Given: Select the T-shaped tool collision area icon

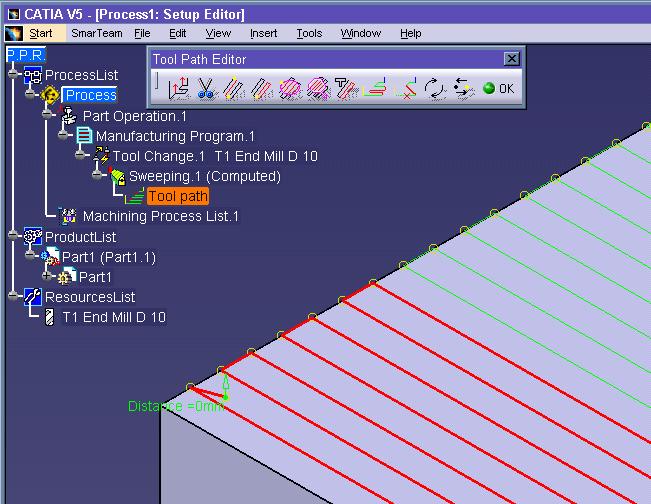Looking at the screenshot, I should [x=345, y=88].
